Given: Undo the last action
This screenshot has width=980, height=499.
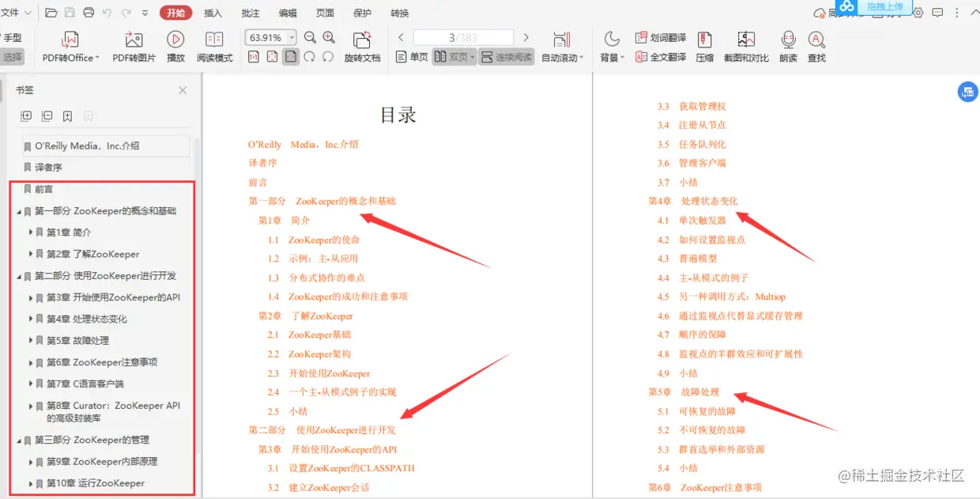Looking at the screenshot, I should click(107, 13).
